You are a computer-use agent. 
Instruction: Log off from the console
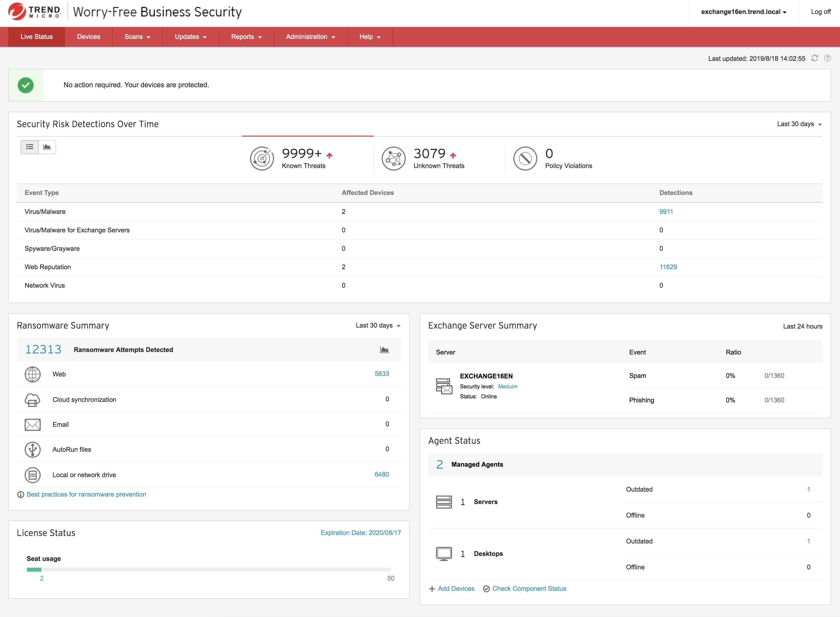coord(821,12)
